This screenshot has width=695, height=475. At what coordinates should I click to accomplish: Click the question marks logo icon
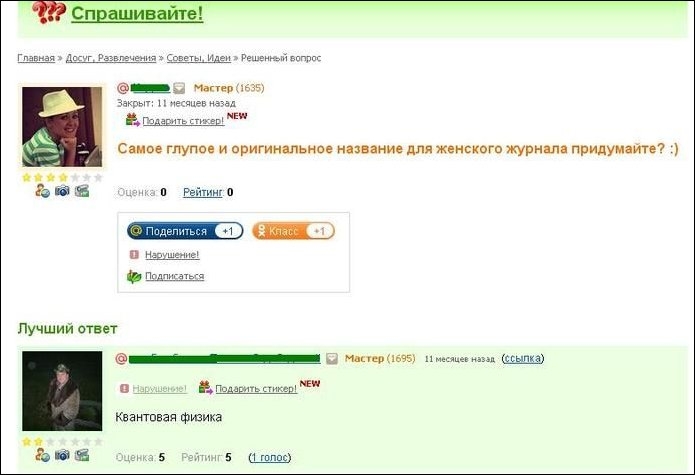tap(47, 13)
